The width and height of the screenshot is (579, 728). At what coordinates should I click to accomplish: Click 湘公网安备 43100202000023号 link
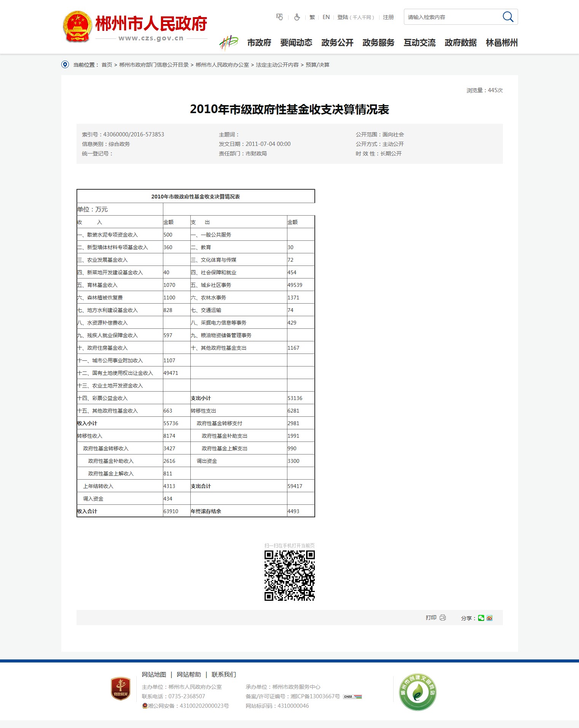pos(188,706)
